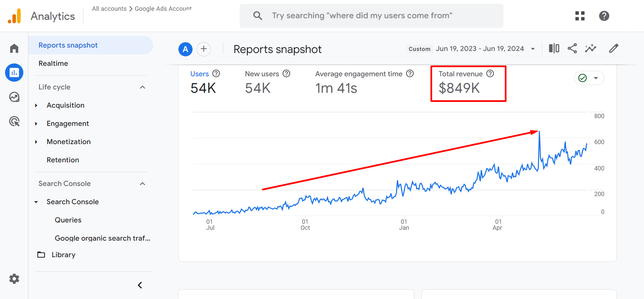
Task: Open the Queries report
Action: [68, 220]
